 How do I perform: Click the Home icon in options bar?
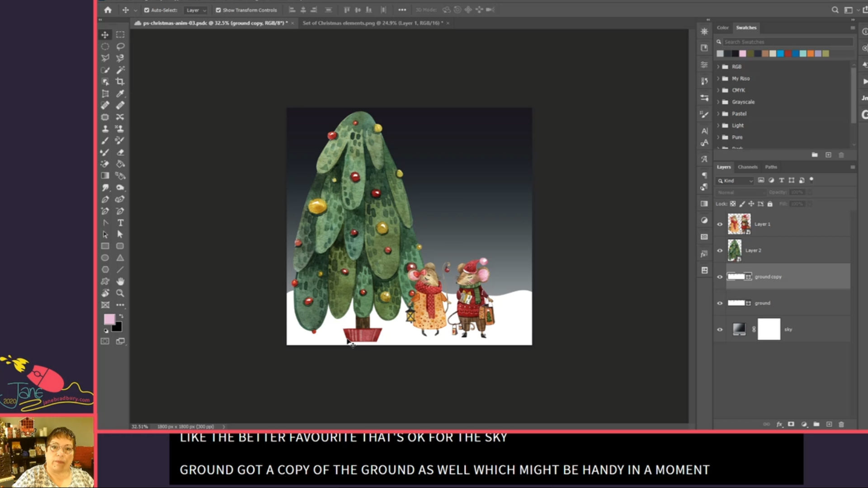coord(108,10)
